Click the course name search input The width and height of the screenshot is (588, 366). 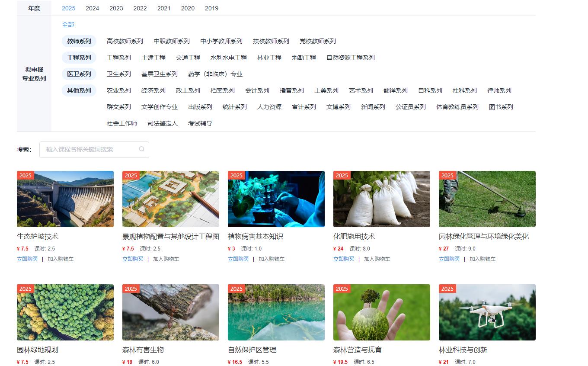[91, 149]
